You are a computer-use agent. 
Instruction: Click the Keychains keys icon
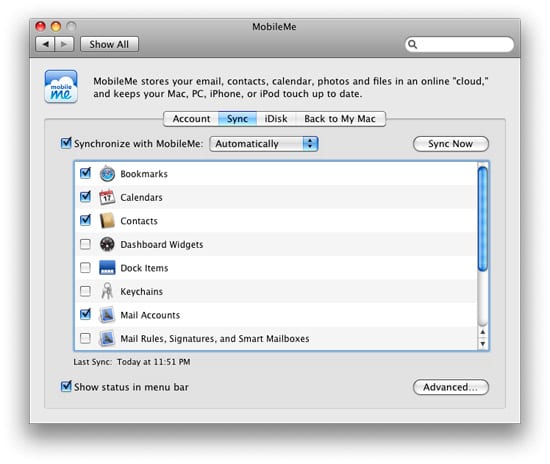tap(107, 291)
